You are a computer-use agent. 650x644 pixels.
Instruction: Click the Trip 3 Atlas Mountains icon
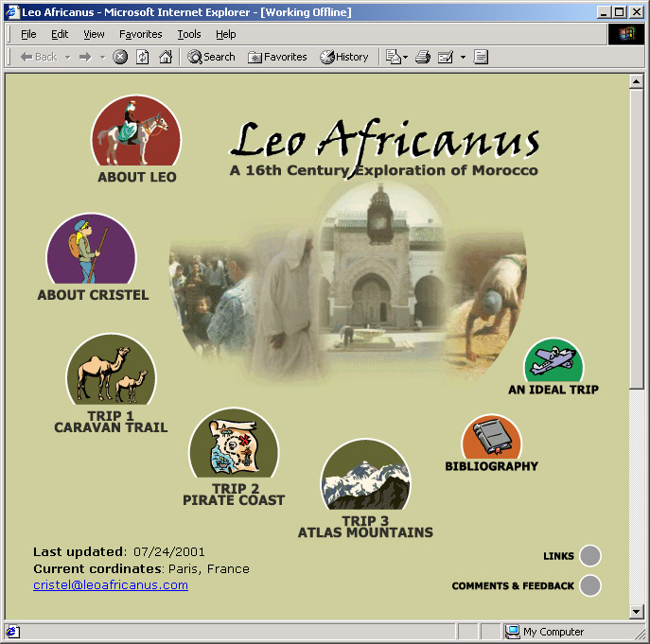[365, 476]
